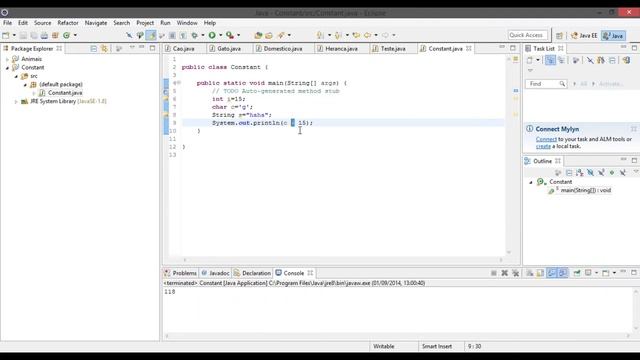Collapse the Constant project node
Screen dimensions: 640x360
(7, 68)
